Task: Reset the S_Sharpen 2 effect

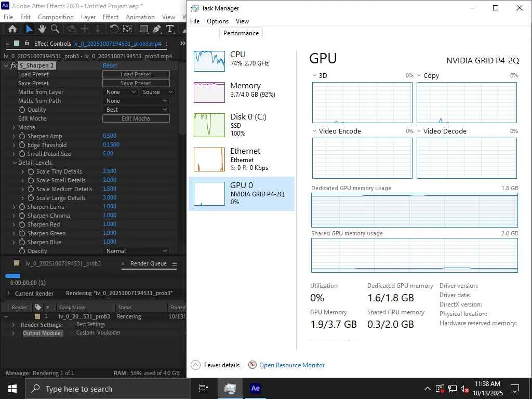Action: 110,65
